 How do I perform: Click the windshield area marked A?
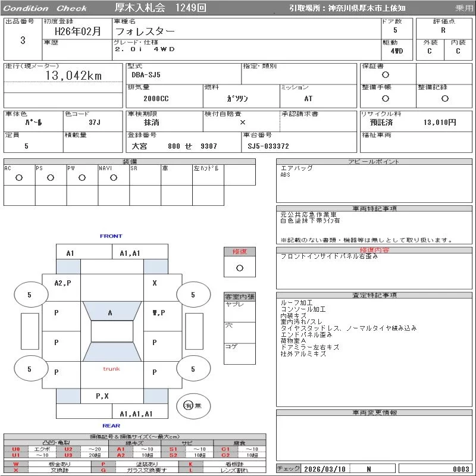coord(110,312)
